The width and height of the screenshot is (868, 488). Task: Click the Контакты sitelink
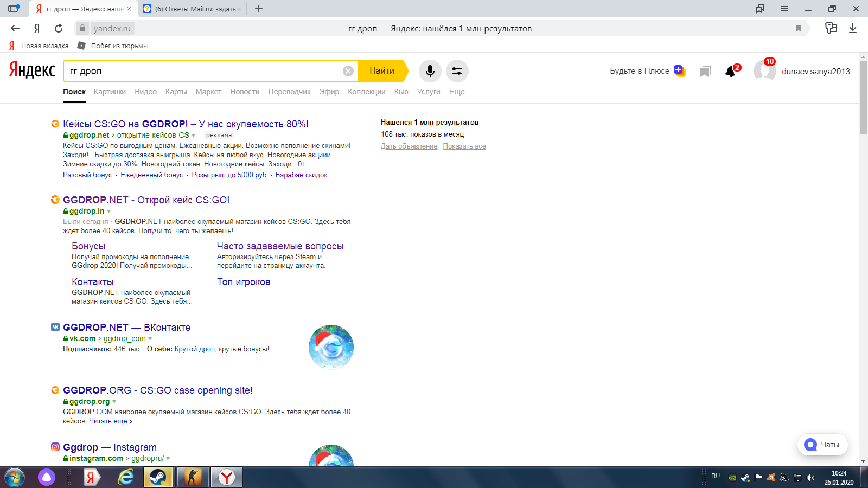[93, 282]
